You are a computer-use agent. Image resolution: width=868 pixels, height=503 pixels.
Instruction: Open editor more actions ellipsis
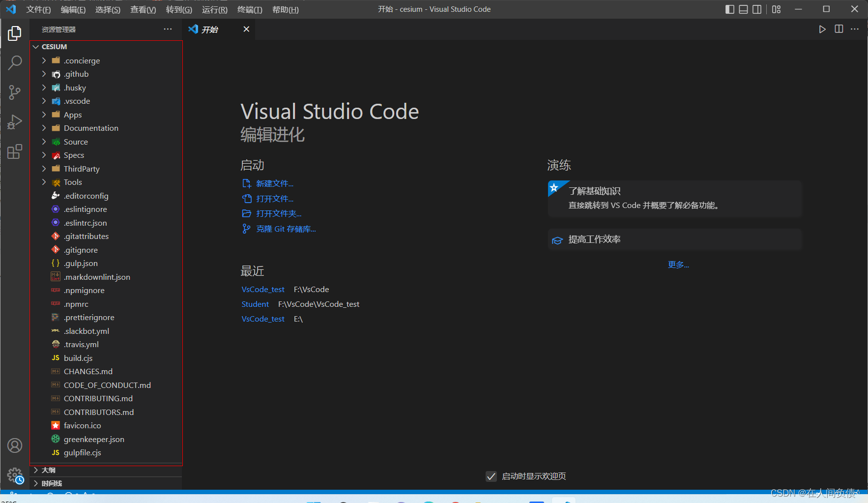(x=855, y=30)
